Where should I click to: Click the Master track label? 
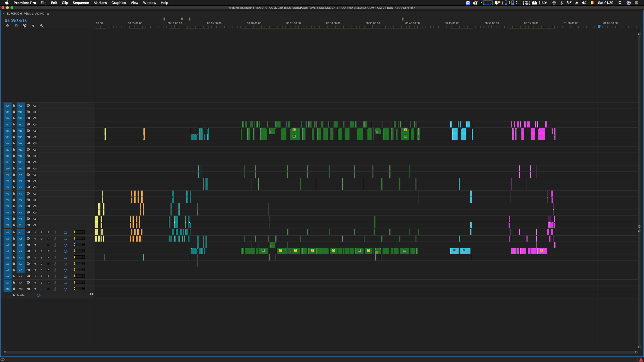coord(21,295)
